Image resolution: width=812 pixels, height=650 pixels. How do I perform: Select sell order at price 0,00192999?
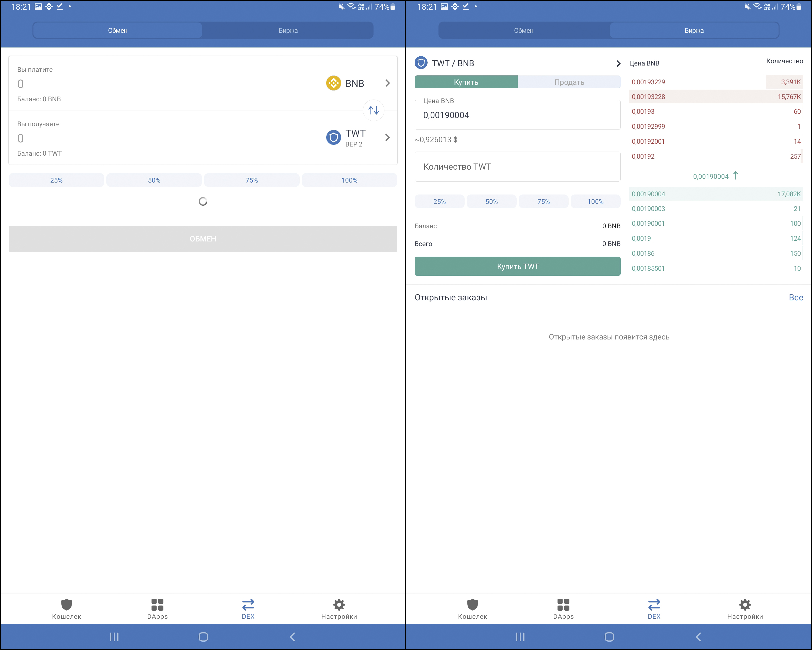click(x=716, y=126)
